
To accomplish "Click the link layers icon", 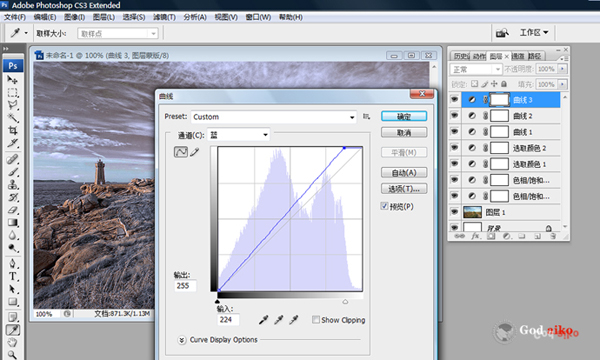I will point(460,236).
